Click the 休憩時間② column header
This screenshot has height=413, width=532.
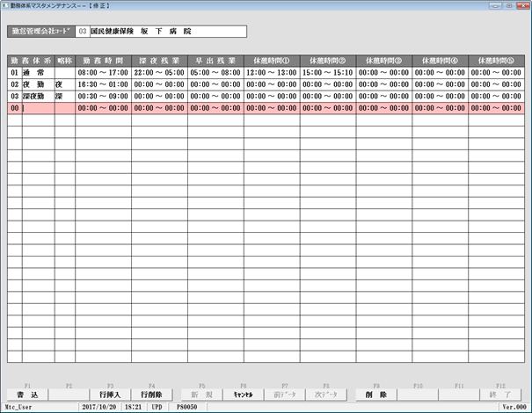(328, 61)
